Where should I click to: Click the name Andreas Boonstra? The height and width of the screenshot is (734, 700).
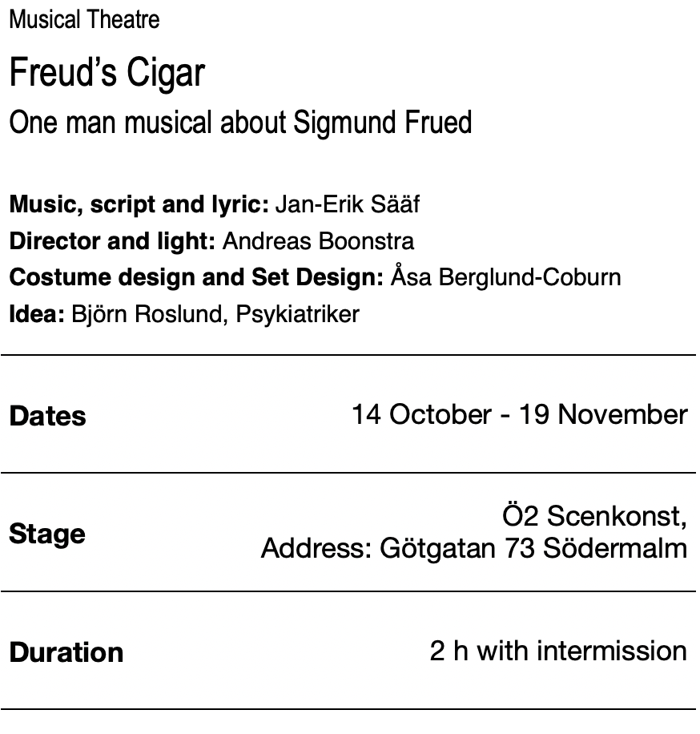coord(318,241)
